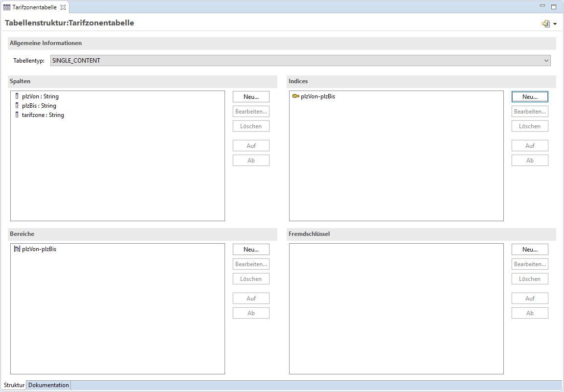Click the table icon on the Tarifzonentabelle tab
Image resolution: width=564 pixels, height=392 pixels.
7,7
